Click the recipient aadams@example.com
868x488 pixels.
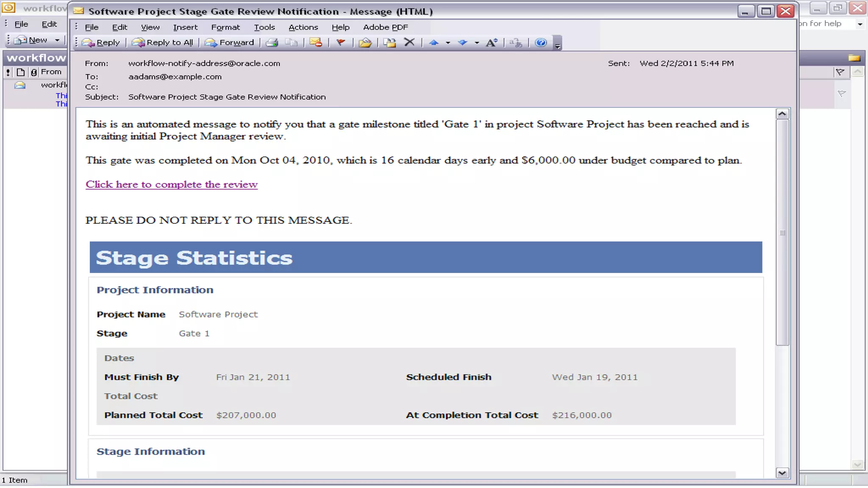click(x=175, y=77)
